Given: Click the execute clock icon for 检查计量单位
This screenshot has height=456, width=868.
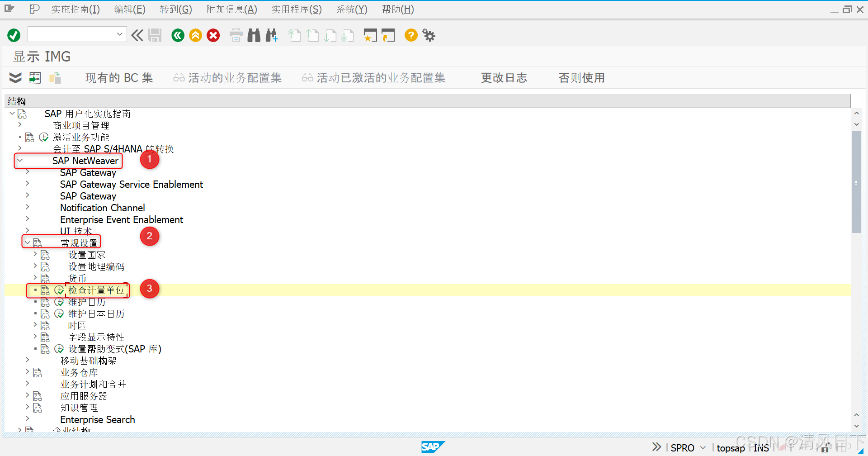Looking at the screenshot, I should coord(59,290).
